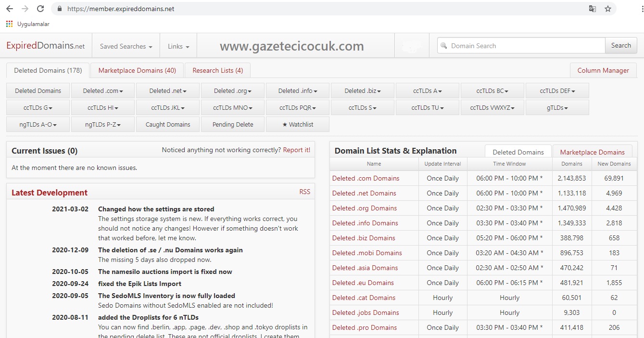
Task: Select the Research Lists (4) tab
Action: point(217,70)
